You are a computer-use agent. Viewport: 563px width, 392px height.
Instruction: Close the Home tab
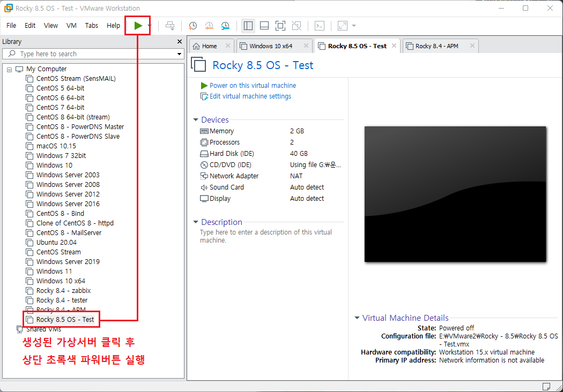pyautogui.click(x=228, y=46)
